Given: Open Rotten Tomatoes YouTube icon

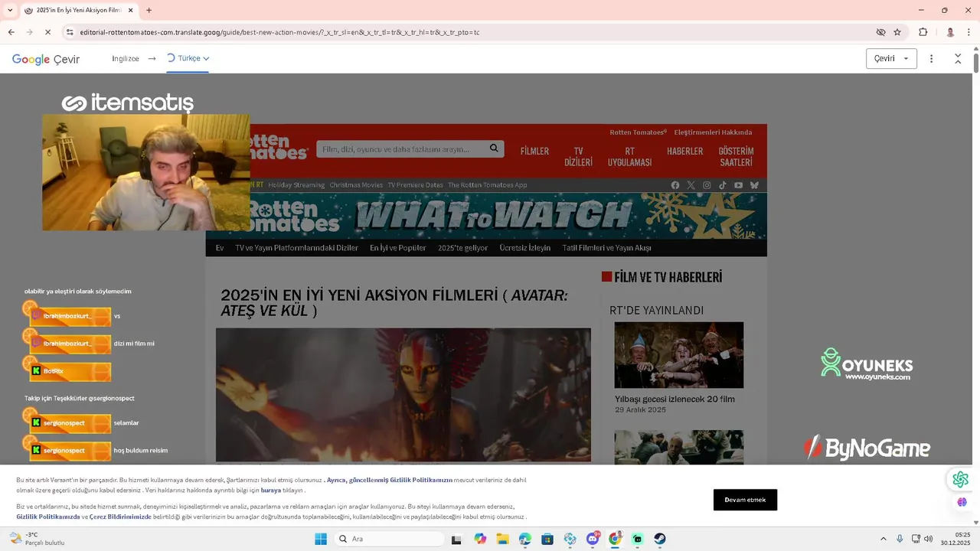Looking at the screenshot, I should click(738, 185).
